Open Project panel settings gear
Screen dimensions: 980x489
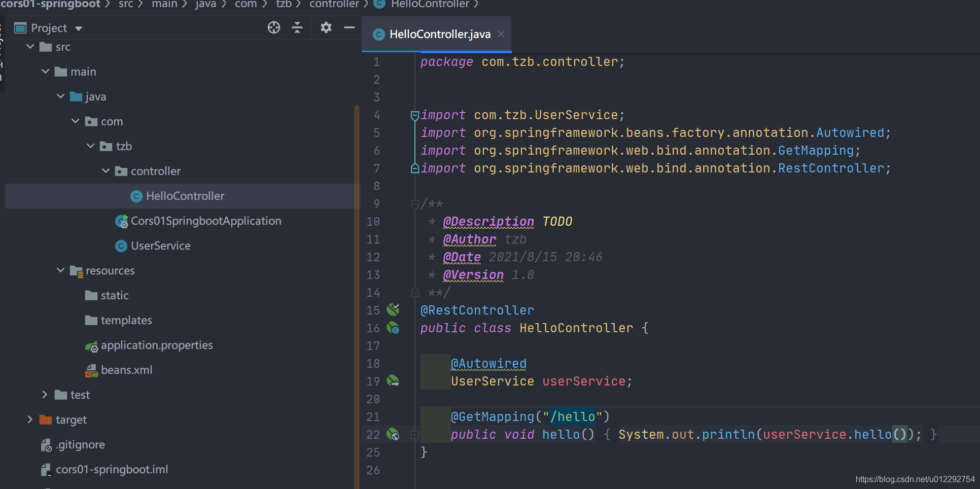tap(326, 27)
